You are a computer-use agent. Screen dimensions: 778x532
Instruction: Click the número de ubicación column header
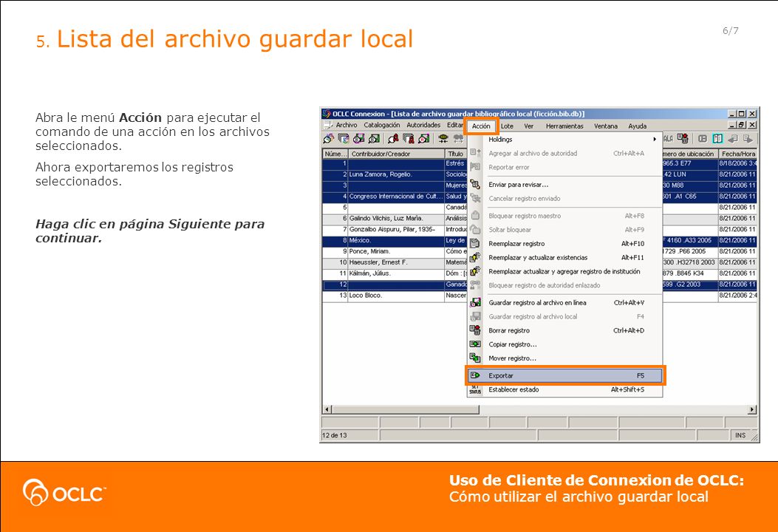689,154
